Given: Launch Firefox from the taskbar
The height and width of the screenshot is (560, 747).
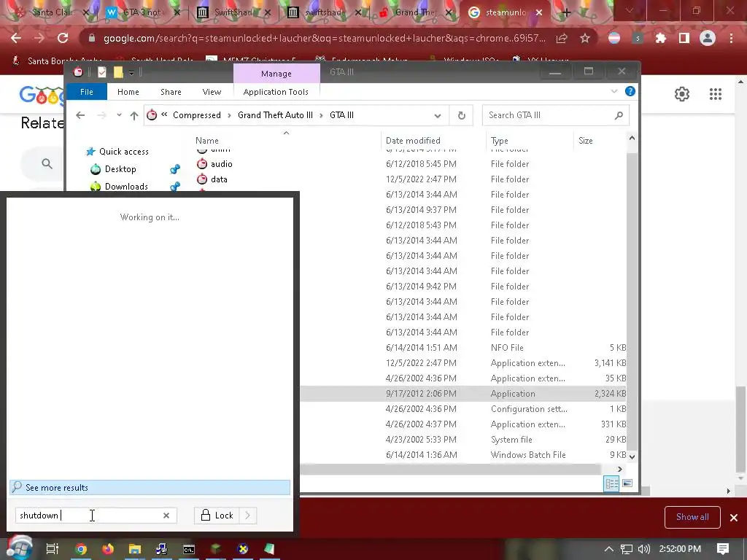Looking at the screenshot, I should click(x=108, y=549).
